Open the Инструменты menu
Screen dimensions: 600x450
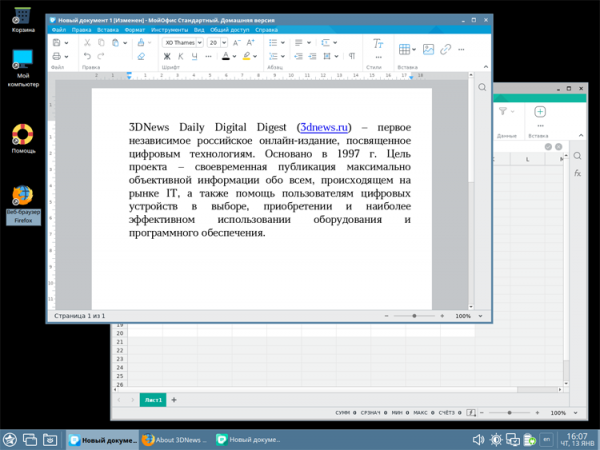click(x=169, y=30)
